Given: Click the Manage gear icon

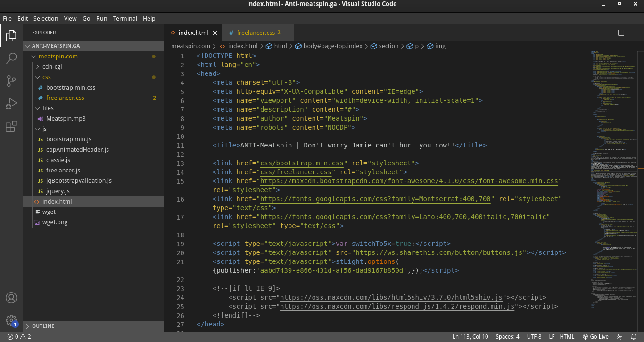Looking at the screenshot, I should 11,320.
